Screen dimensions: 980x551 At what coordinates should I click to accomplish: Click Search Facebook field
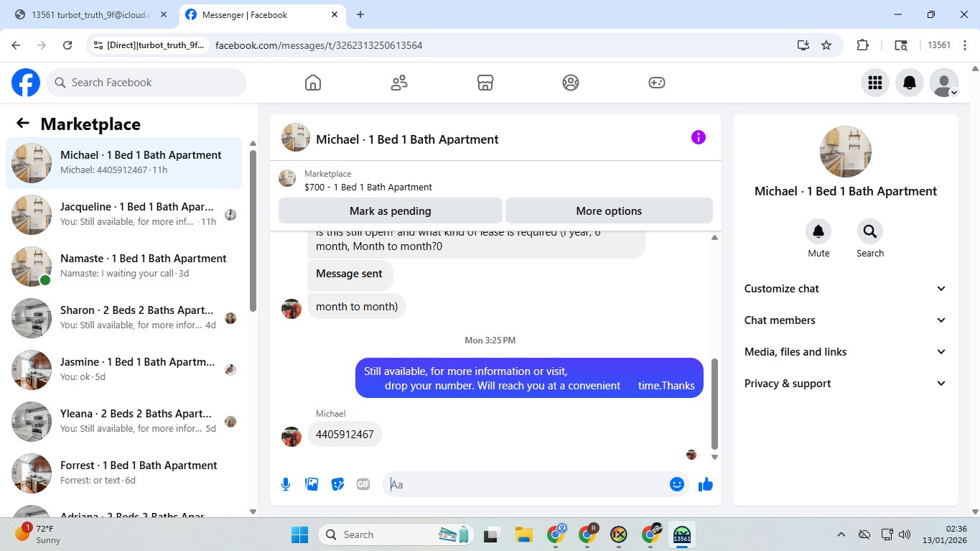(146, 83)
